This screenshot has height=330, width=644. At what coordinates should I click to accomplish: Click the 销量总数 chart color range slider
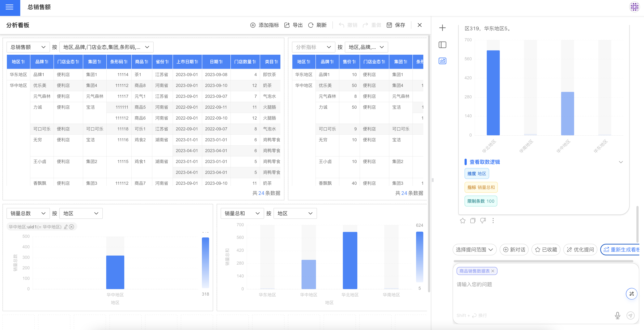[x=205, y=263]
